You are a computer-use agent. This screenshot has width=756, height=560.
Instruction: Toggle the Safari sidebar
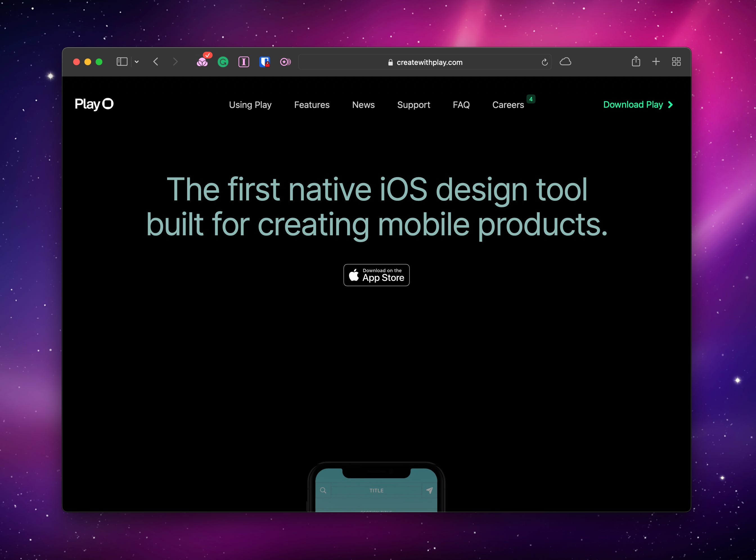122,62
